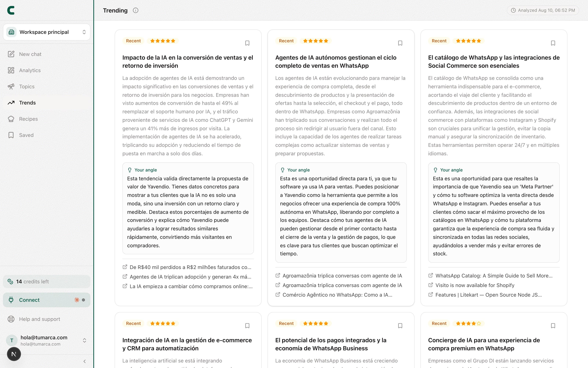
Task: Click the chef hat icon beside Recipes
Action: coord(11,119)
